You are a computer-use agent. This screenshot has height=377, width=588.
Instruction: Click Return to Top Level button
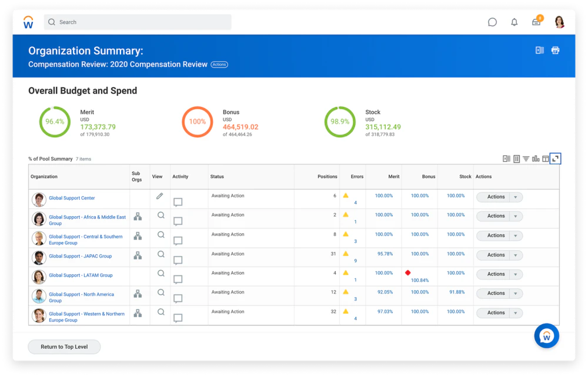click(64, 346)
